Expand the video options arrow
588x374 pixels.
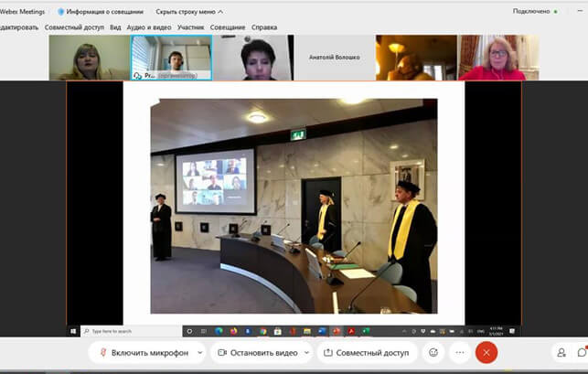coord(306,353)
